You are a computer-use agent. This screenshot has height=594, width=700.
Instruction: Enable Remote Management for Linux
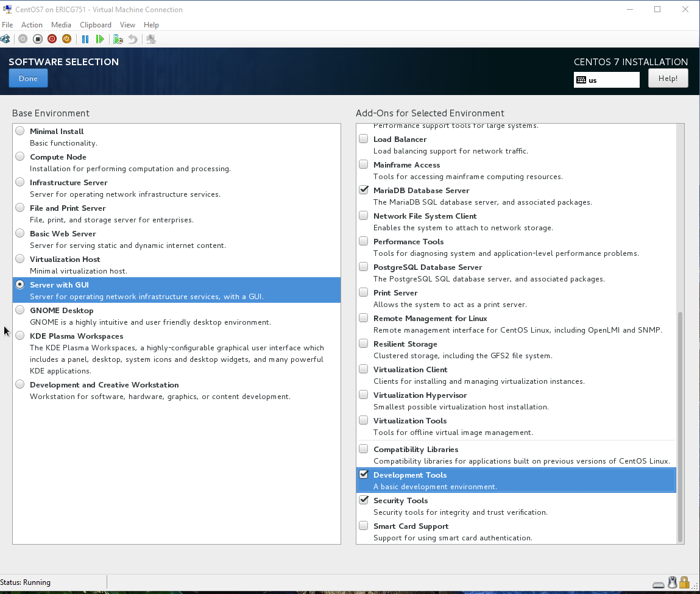point(364,318)
